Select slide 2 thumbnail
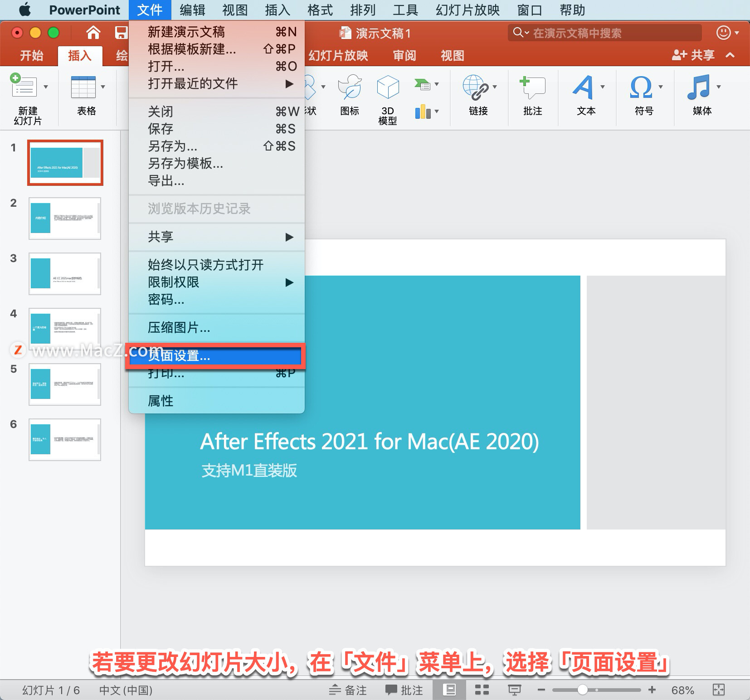The image size is (750, 700). click(x=65, y=218)
